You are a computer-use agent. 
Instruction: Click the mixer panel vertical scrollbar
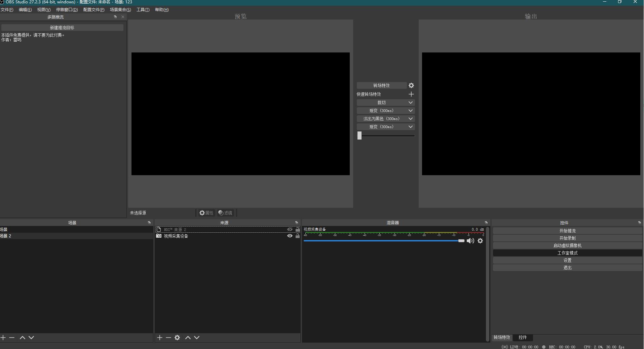point(488,284)
